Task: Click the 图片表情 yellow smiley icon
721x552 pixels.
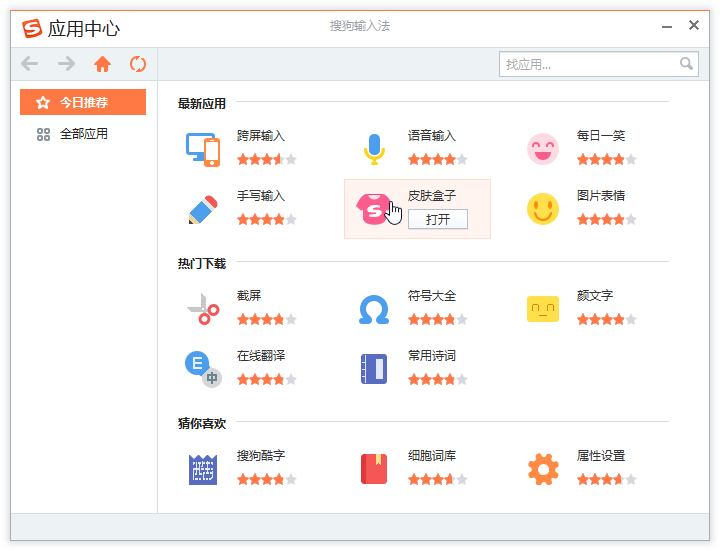Action: [543, 209]
